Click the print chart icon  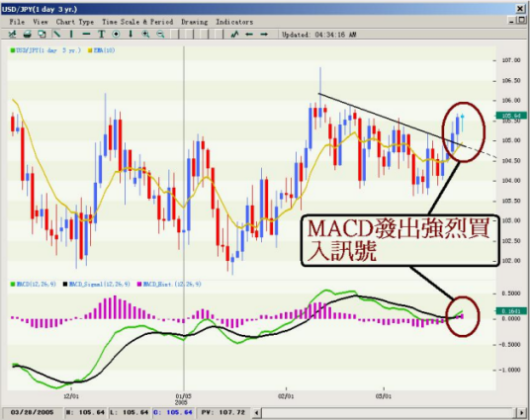(28, 35)
